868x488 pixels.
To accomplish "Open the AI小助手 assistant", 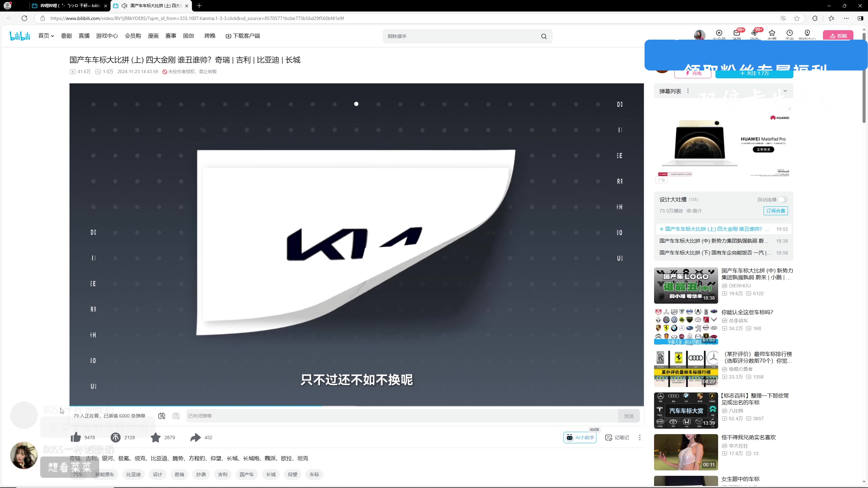I will click(580, 438).
